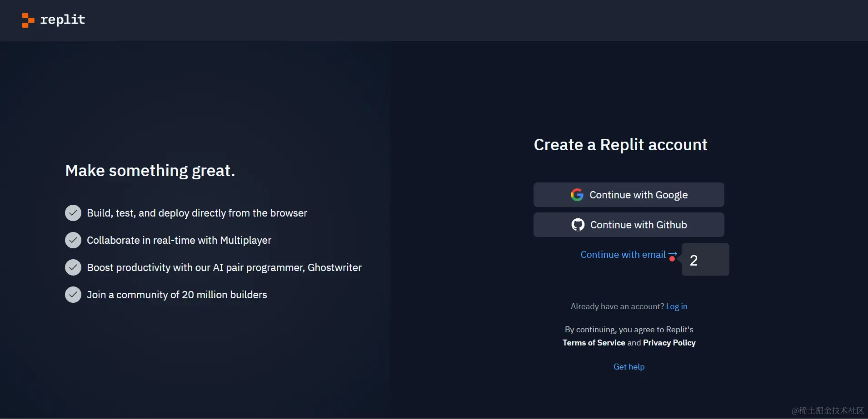The image size is (868, 419).
Task: Click checkmark icon beside Boost productivity
Action: point(73,267)
